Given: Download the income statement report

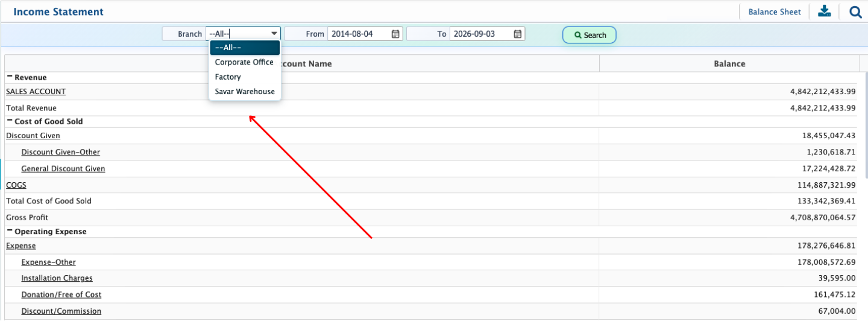Looking at the screenshot, I should (x=824, y=11).
